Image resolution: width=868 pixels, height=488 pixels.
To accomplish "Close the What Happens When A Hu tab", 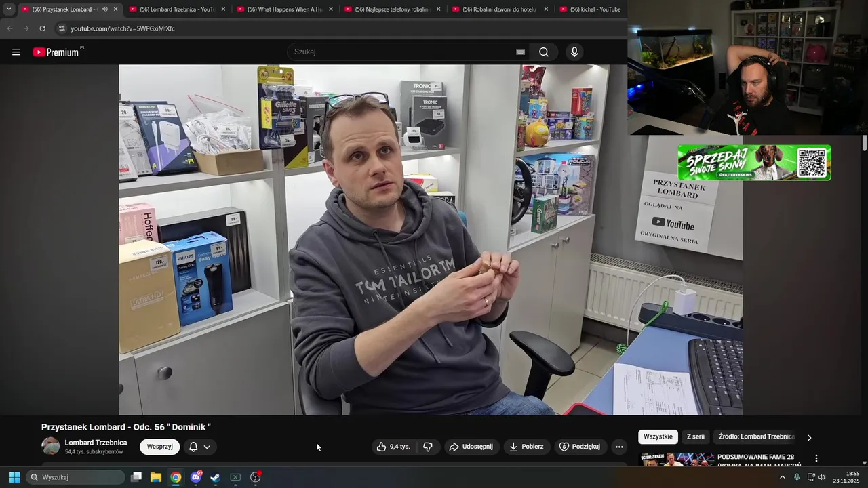I will click(331, 9).
